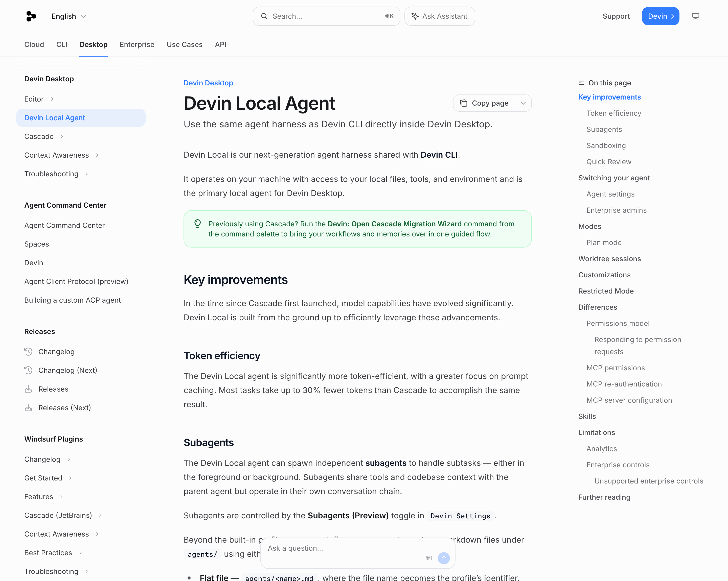Jump to Analytics in page outline

pyautogui.click(x=602, y=449)
